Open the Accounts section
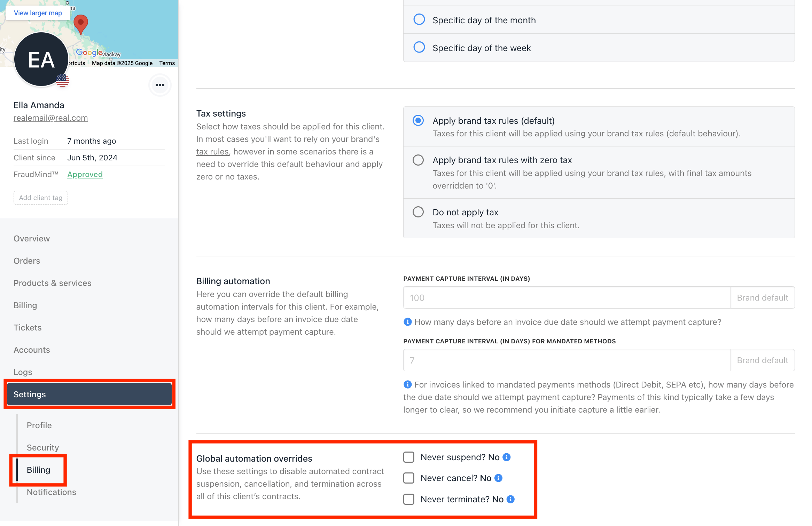The image size is (812, 526). (32, 350)
